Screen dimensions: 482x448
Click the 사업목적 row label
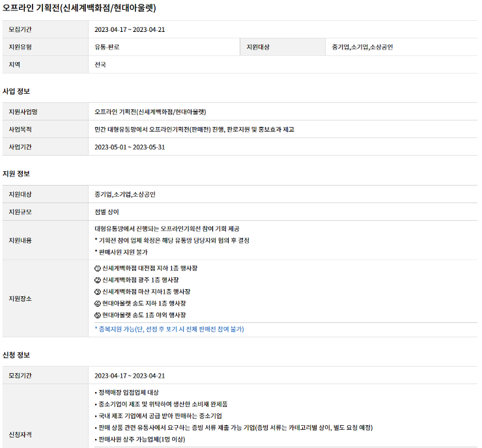[20, 130]
